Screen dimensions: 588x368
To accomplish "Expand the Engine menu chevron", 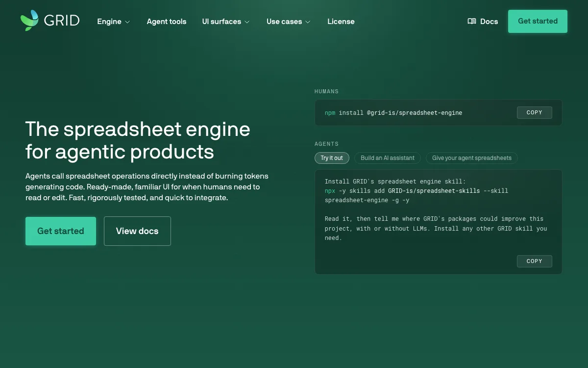I will pos(127,22).
